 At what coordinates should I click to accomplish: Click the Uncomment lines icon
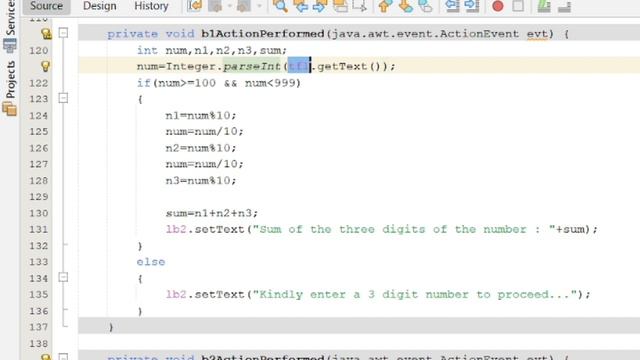[564, 6]
